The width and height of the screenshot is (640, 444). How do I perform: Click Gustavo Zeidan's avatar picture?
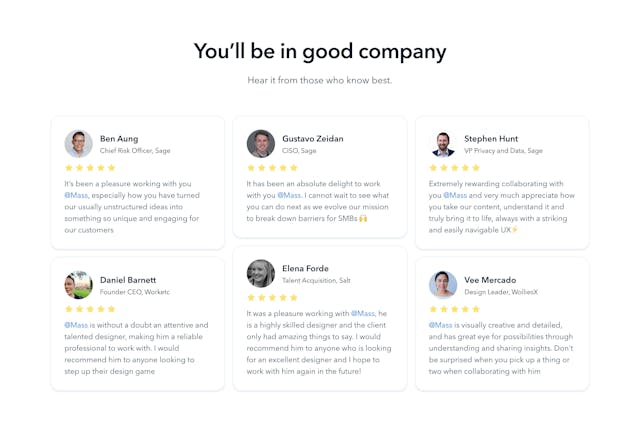point(261,144)
